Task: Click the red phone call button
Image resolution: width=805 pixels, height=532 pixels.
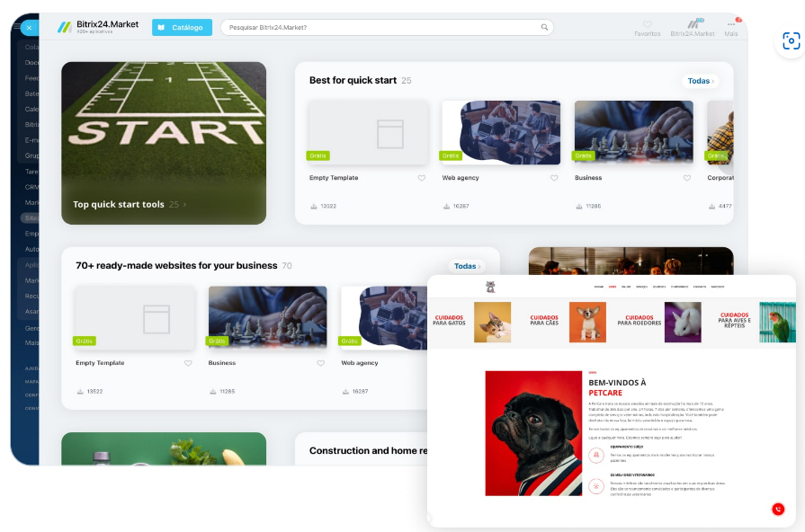Action: 778,509
